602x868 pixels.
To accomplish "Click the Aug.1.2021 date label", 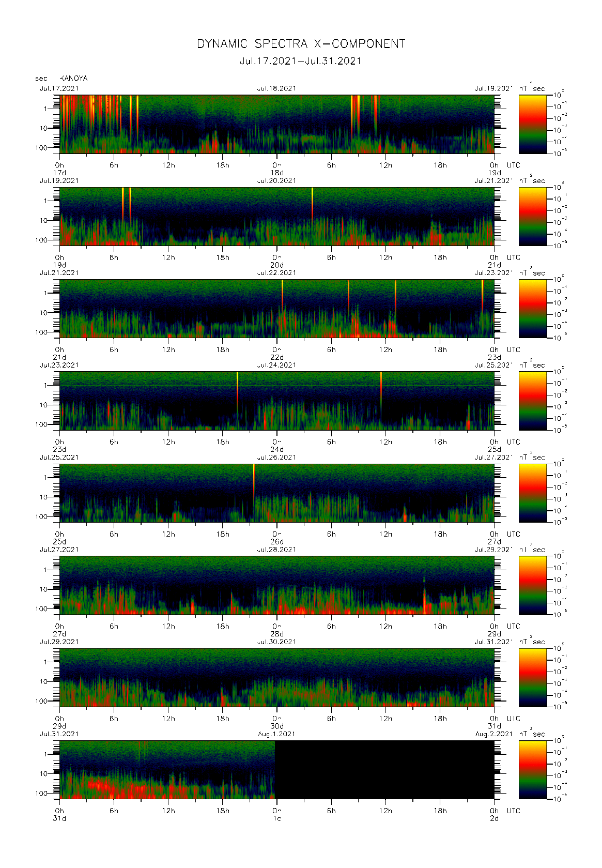I will (x=276, y=734).
